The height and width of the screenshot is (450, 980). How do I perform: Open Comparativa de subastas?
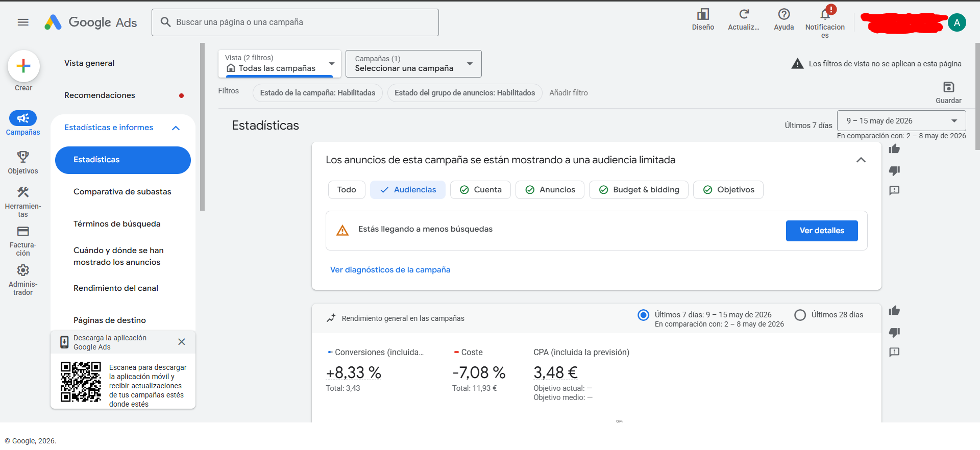pyautogui.click(x=122, y=192)
